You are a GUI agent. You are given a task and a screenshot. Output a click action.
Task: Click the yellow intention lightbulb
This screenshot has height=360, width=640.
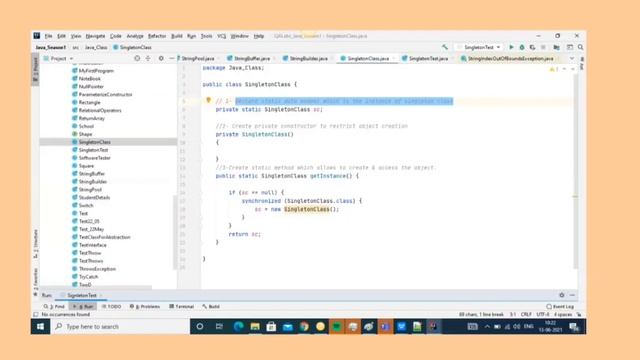(x=208, y=100)
